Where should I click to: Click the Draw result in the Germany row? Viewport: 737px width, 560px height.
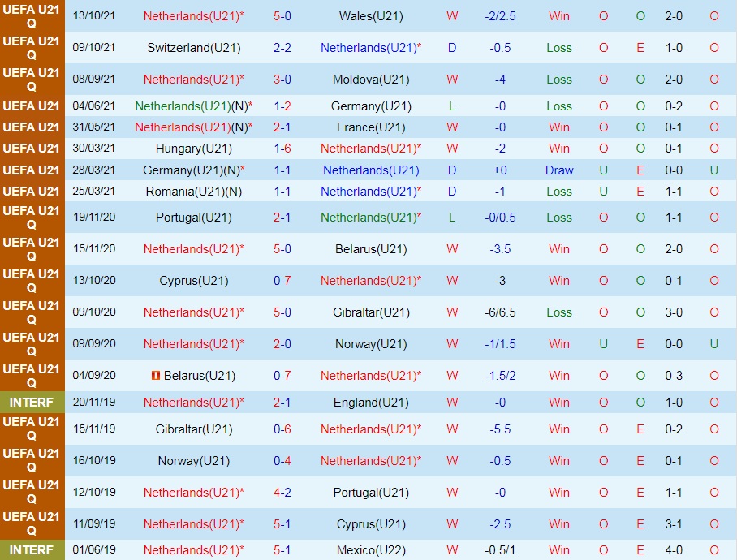tap(559, 170)
